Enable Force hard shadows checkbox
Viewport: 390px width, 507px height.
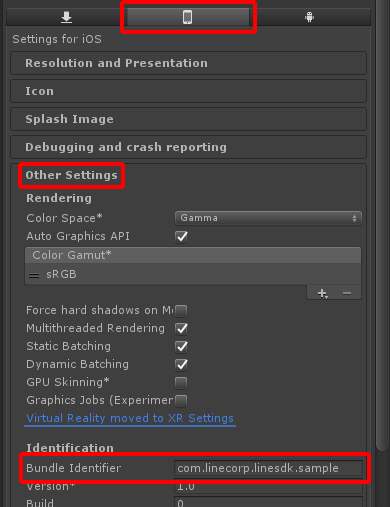click(181, 311)
